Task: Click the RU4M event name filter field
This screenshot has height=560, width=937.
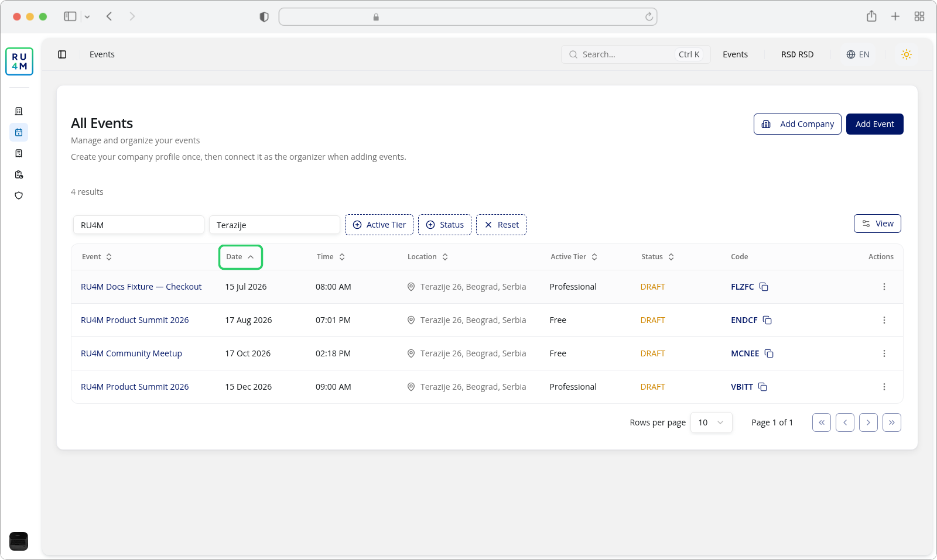Action: pos(139,225)
